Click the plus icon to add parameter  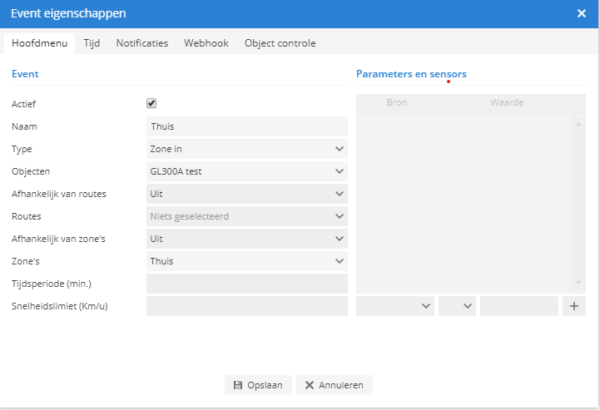pos(574,306)
